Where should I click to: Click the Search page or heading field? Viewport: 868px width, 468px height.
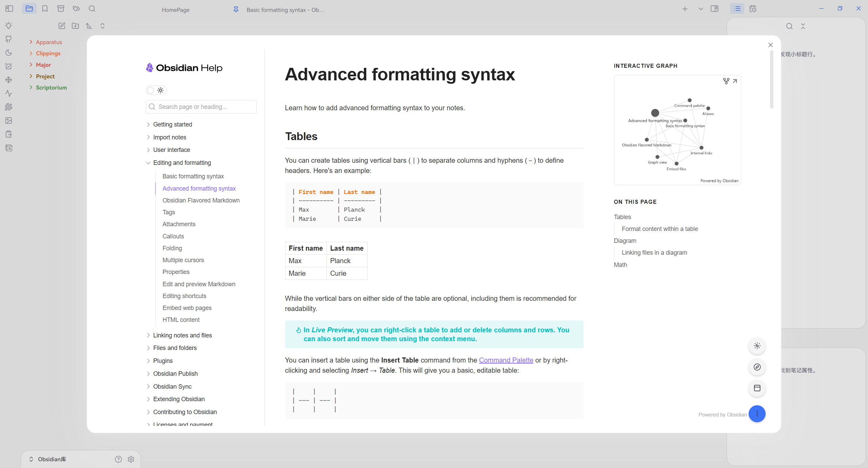[x=201, y=107]
